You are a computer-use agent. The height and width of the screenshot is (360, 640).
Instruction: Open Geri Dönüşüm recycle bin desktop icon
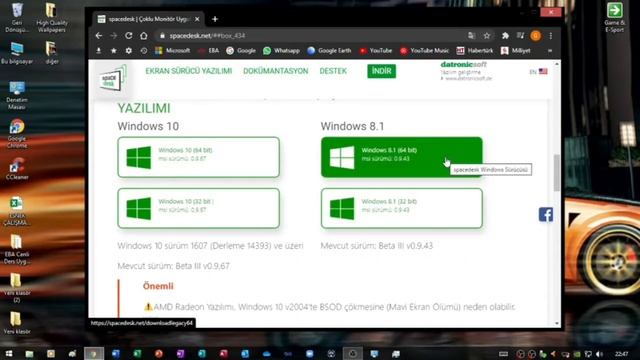coord(17,18)
